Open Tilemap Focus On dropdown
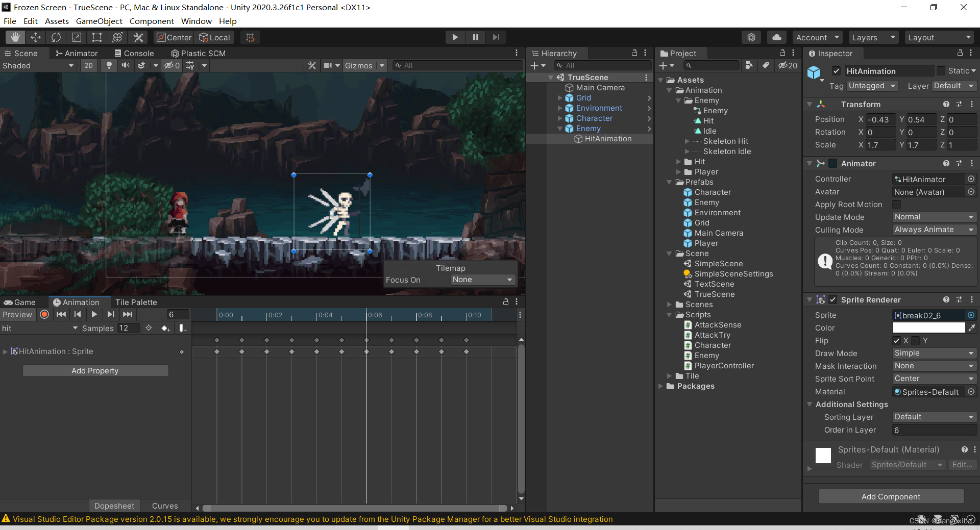Image resolution: width=980 pixels, height=530 pixels. coord(483,280)
